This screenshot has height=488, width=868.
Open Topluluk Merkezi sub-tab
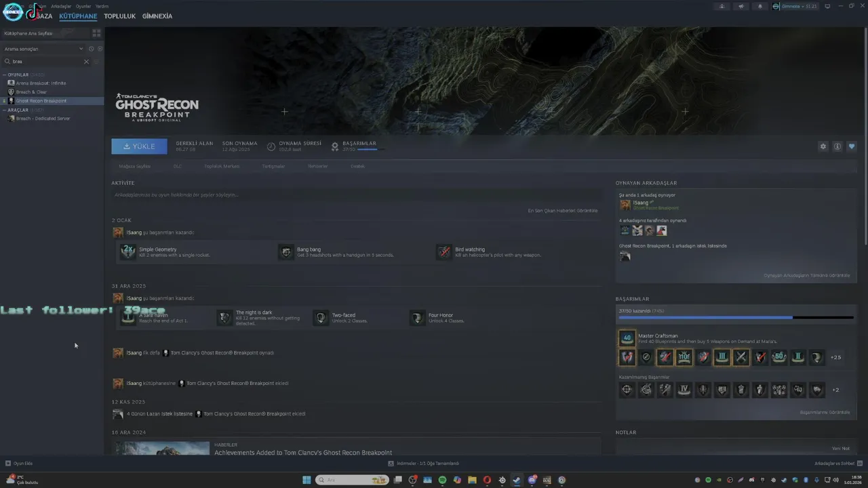tap(222, 166)
